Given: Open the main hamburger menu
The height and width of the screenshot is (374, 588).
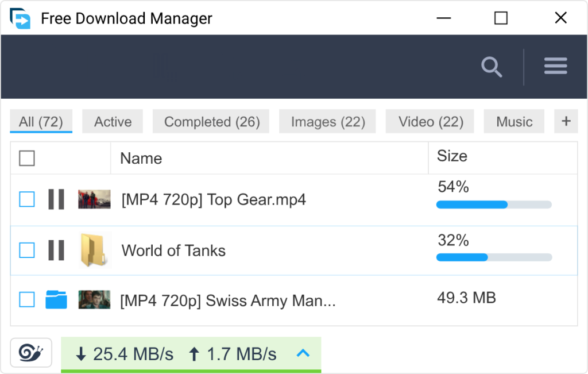Looking at the screenshot, I should coord(555,65).
